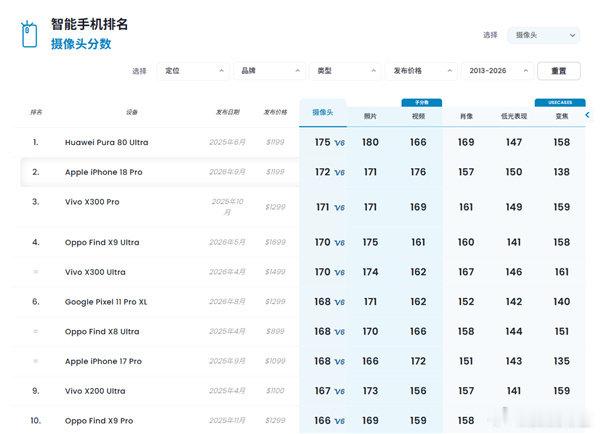Image resolution: width=600 pixels, height=434 pixels.
Task: Click the V6 badge for Huawei Pura 80 Ultra
Action: click(x=339, y=143)
